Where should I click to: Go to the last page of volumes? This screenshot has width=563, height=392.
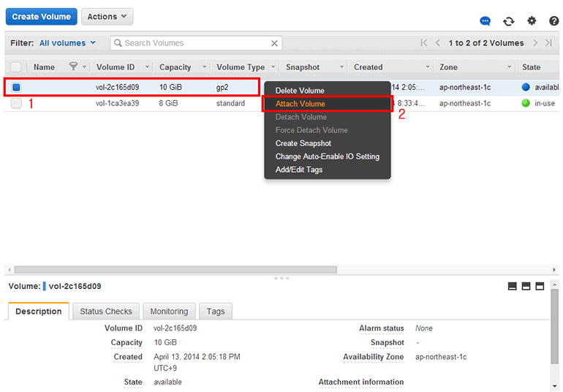pyautogui.click(x=548, y=43)
